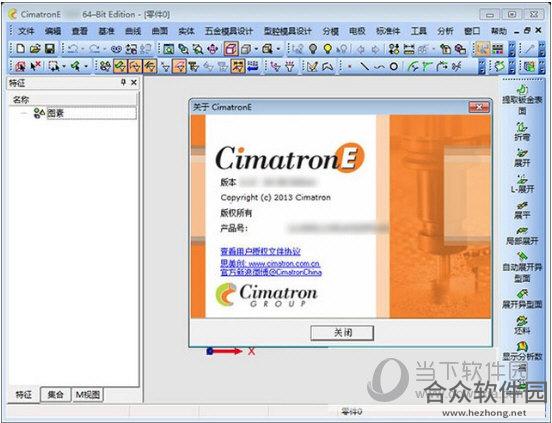The height and width of the screenshot is (423, 552).
Task: Click the measure dimension icon in toolbar
Action: 409,49
